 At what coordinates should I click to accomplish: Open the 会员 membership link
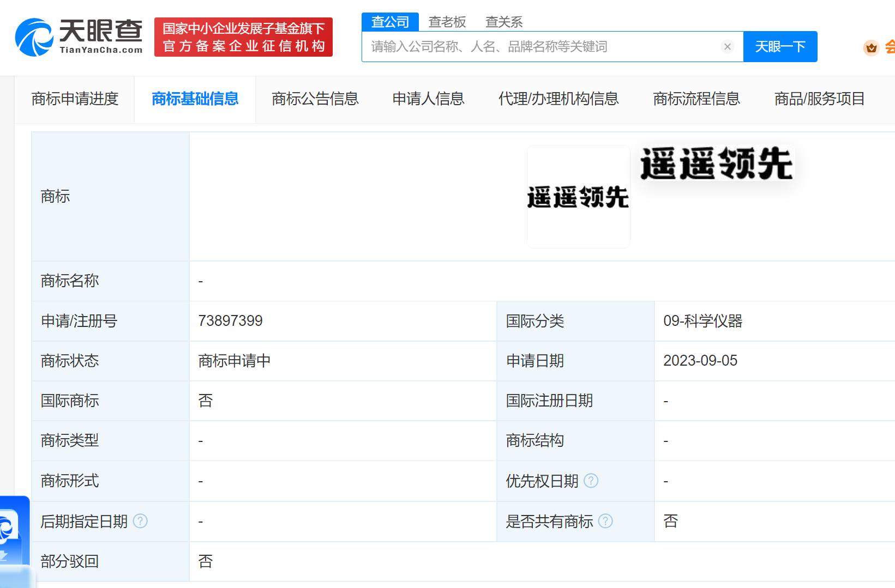coord(890,47)
